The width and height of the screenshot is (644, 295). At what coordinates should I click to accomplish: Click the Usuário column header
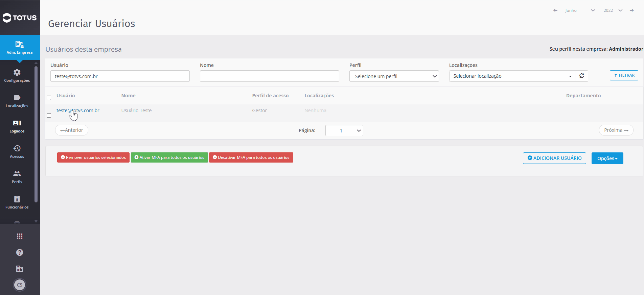(x=66, y=96)
